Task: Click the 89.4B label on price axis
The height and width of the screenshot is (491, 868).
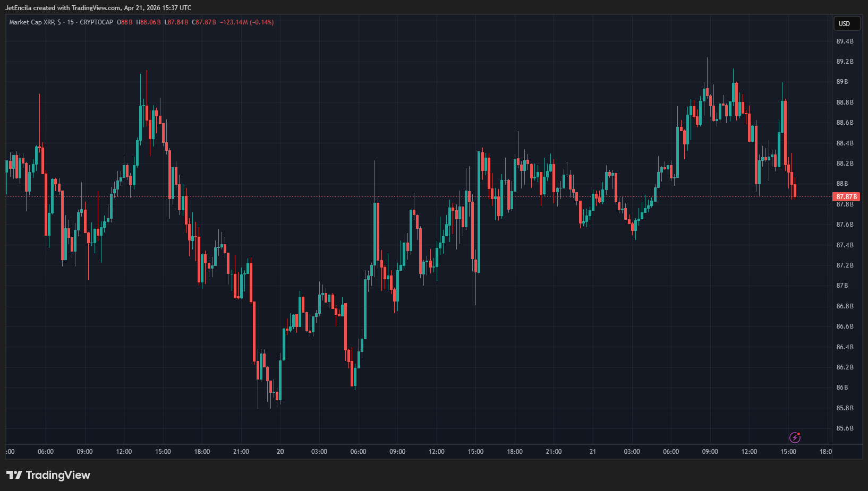Action: (x=845, y=41)
